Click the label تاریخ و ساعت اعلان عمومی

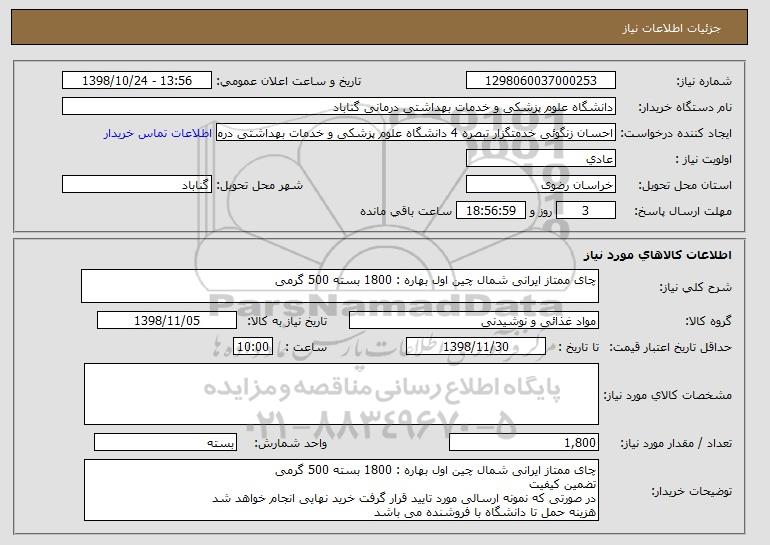289,81
